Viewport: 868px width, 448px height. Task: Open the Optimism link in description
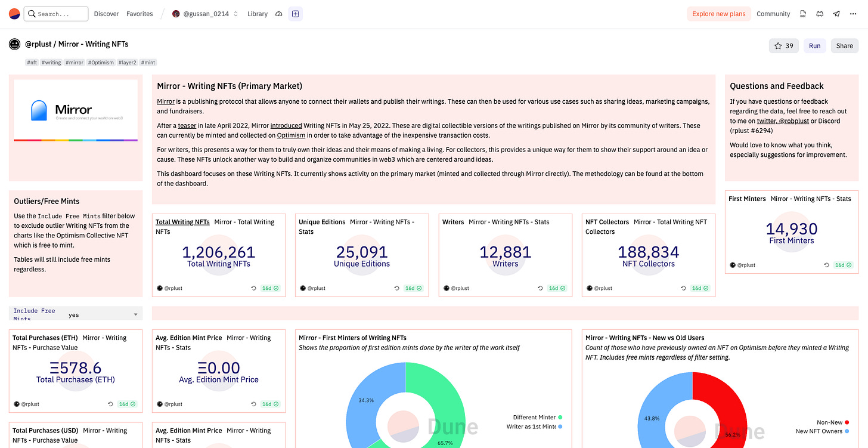coord(292,135)
